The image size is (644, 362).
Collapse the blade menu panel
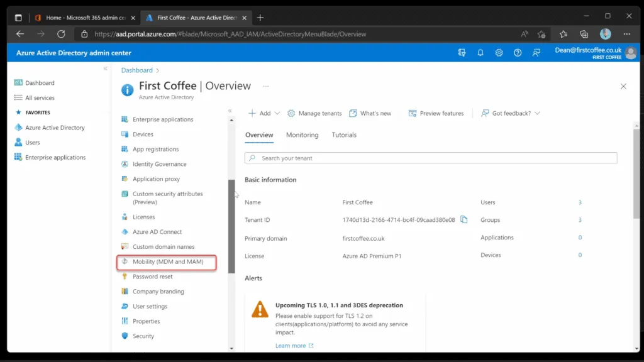[x=230, y=111]
